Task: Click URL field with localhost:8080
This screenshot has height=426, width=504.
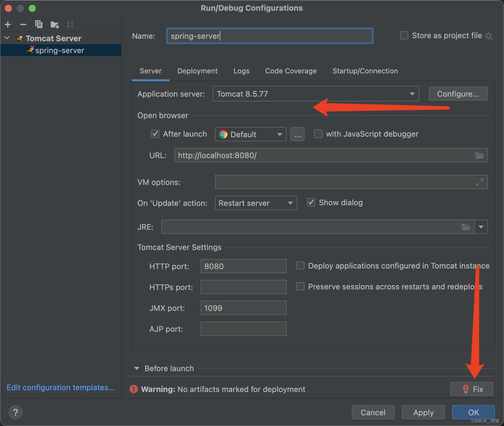Action: (331, 155)
